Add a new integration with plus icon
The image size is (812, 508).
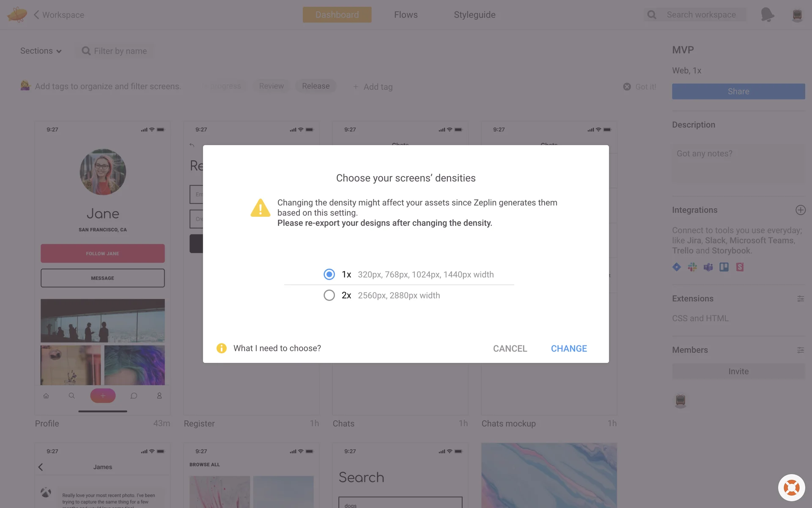pos(800,210)
